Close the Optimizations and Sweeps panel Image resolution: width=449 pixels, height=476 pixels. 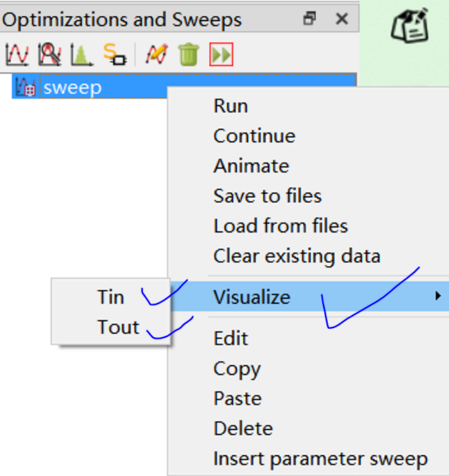tap(342, 20)
